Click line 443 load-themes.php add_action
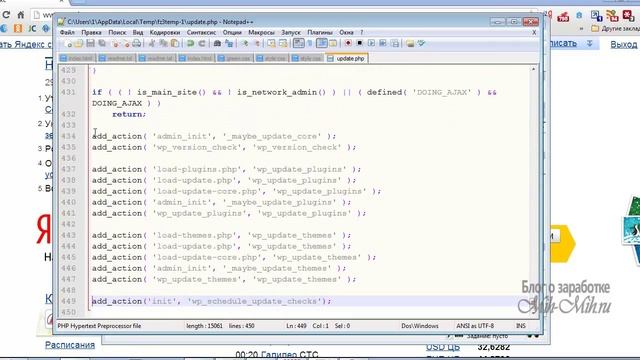This screenshot has height=360, width=640. click(221, 235)
